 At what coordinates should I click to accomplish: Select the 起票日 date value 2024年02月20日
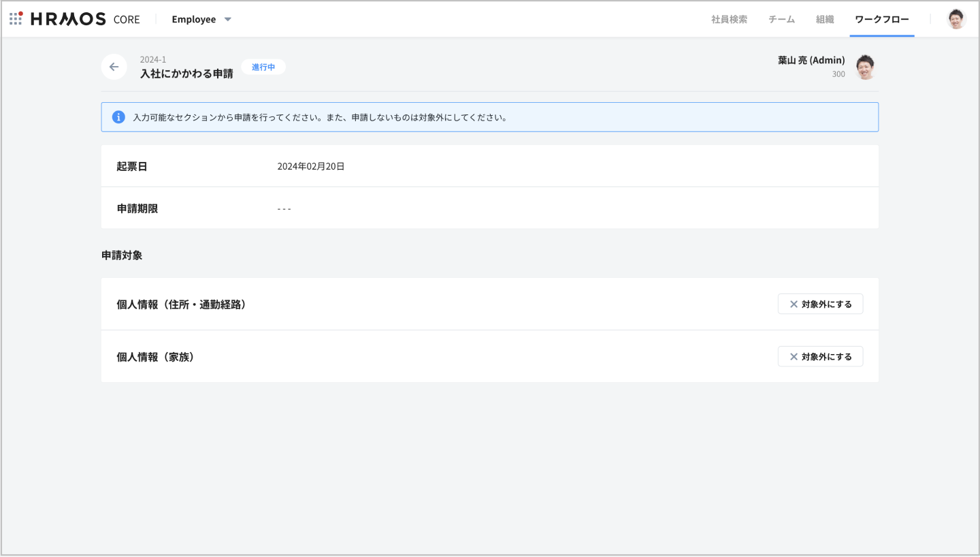(x=311, y=165)
